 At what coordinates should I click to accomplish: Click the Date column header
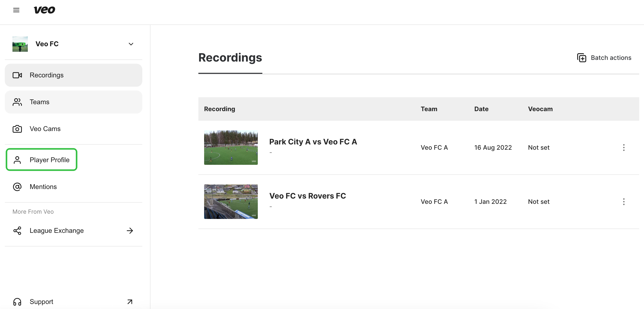[x=481, y=109]
